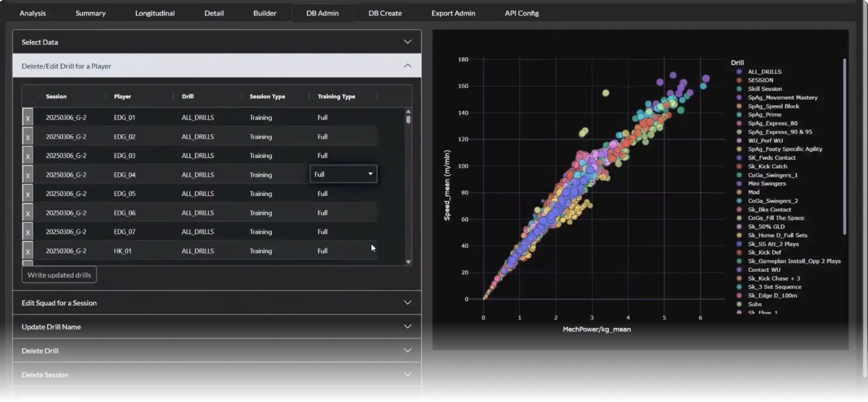Select the ALL_DRILLS legend color dot
Image resolution: width=868 pixels, height=402 pixels.
point(738,71)
